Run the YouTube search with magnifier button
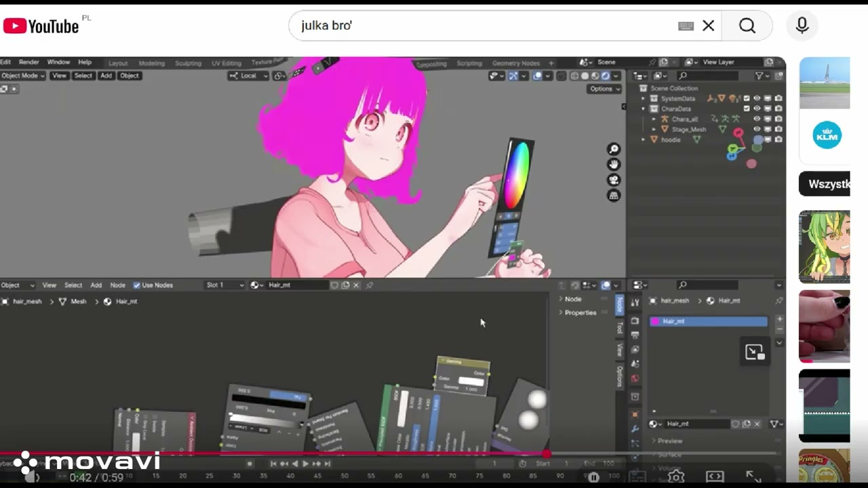This screenshot has height=488, width=868. point(747,26)
